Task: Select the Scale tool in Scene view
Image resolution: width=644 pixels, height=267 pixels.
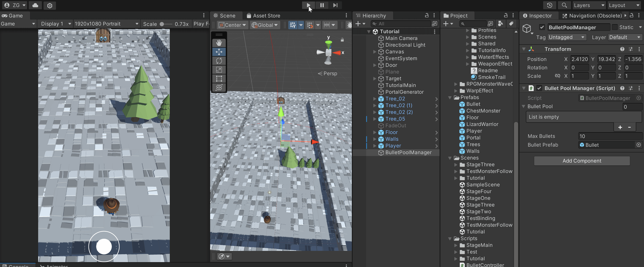Action: (x=219, y=70)
